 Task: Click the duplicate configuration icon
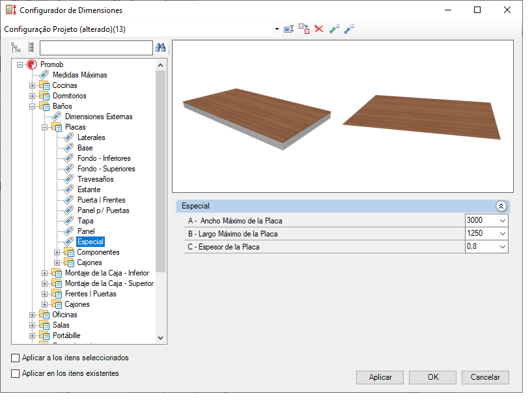pos(304,29)
